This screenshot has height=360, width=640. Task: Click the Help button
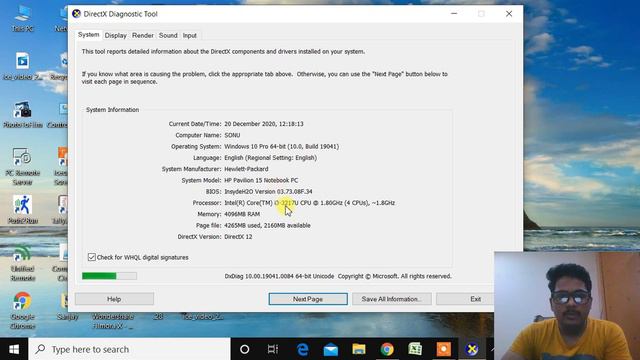[114, 299]
